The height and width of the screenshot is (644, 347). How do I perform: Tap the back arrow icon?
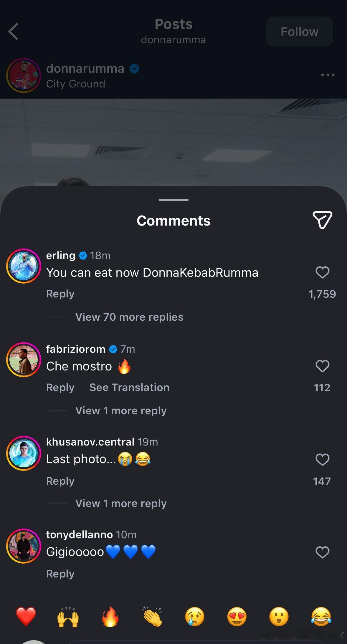tap(14, 32)
